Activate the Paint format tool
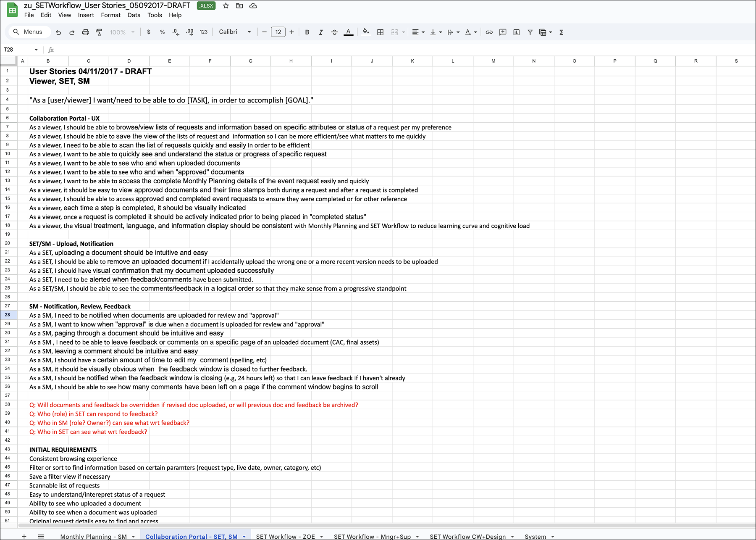756x540 pixels. (x=99, y=32)
